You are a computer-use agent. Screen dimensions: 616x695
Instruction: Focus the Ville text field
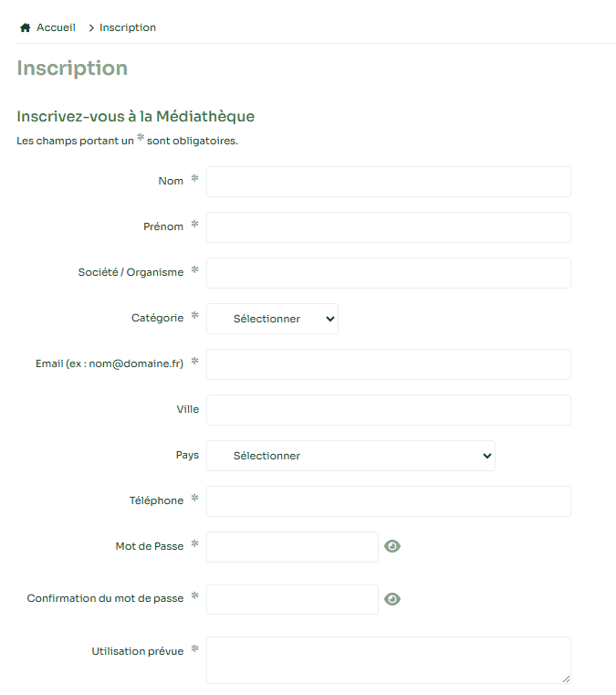click(x=388, y=410)
